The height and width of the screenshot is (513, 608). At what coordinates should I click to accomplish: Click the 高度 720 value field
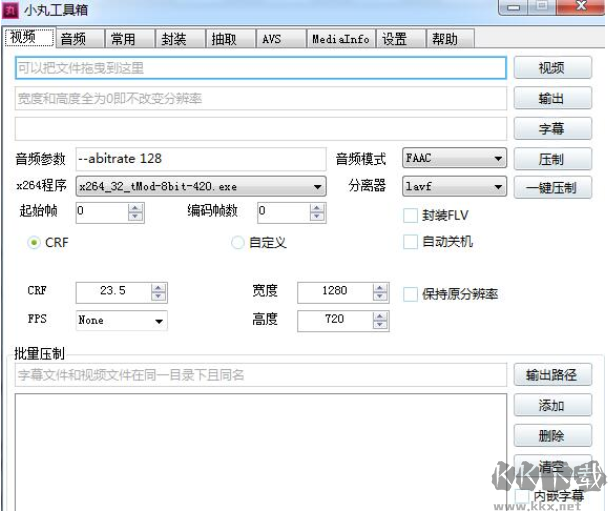335,321
